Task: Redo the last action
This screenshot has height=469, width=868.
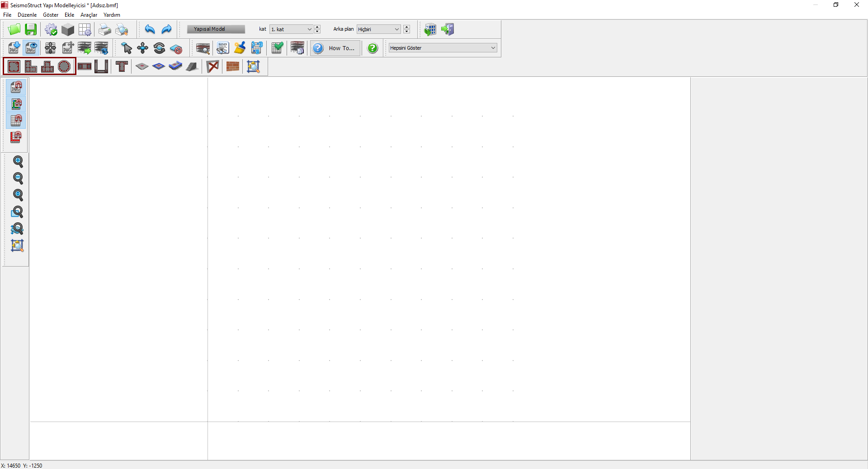Action: [166, 29]
